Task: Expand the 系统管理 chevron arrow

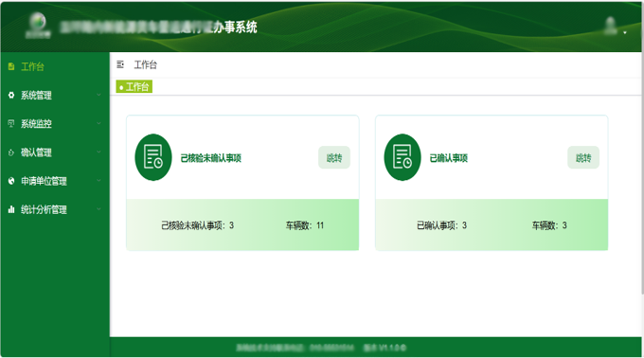Action: [98, 95]
